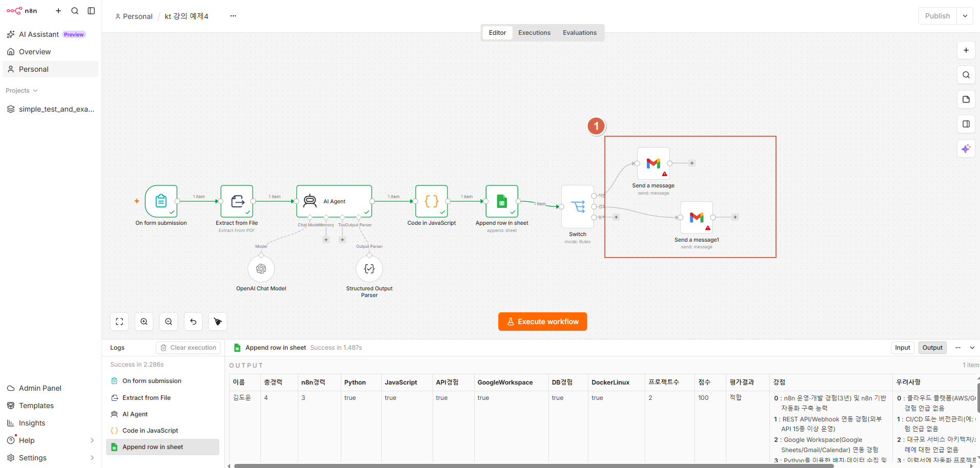Select the Structured Output Parser node
980x468 pixels.
(369, 269)
